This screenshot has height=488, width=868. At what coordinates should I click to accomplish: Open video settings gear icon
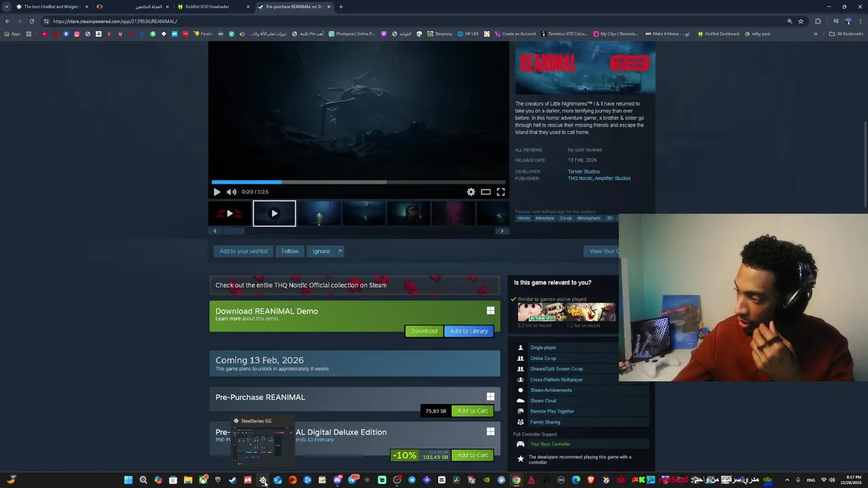[471, 192]
